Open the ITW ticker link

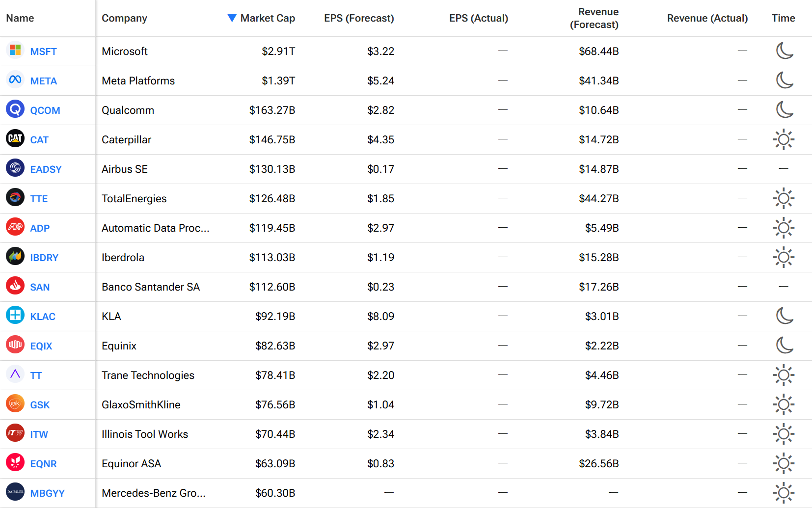39,434
